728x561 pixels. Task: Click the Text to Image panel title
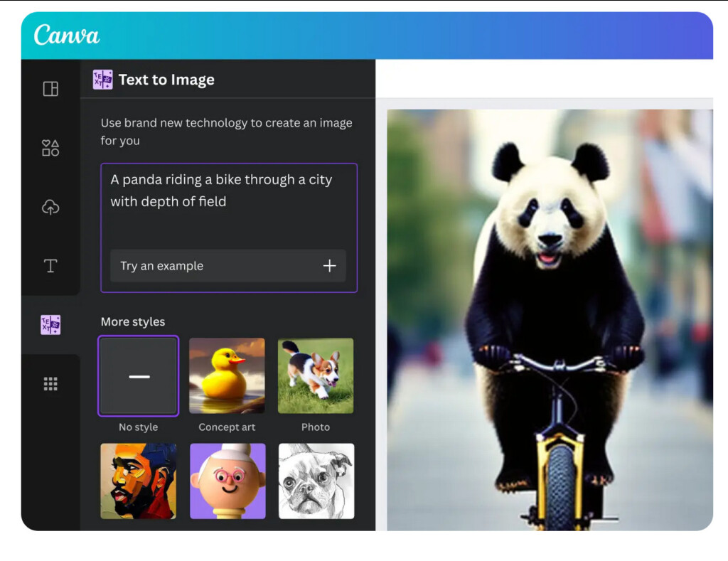[166, 80]
